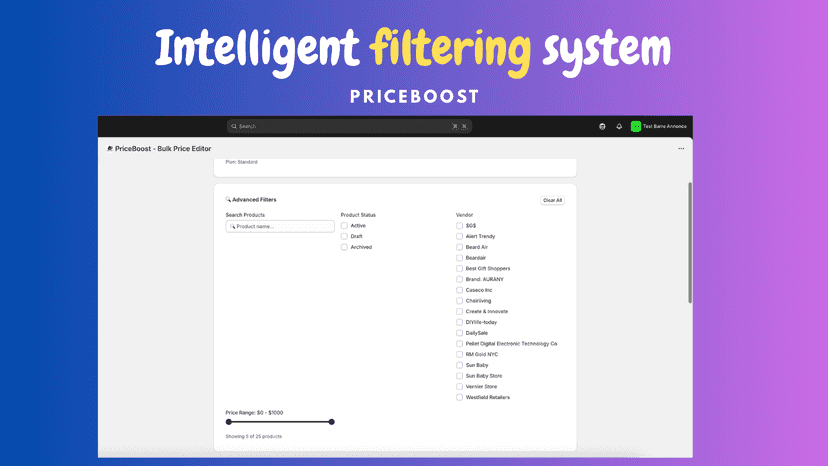Open the three-dot menu of PriceBoost page
Image resolution: width=828 pixels, height=466 pixels.
(x=681, y=148)
